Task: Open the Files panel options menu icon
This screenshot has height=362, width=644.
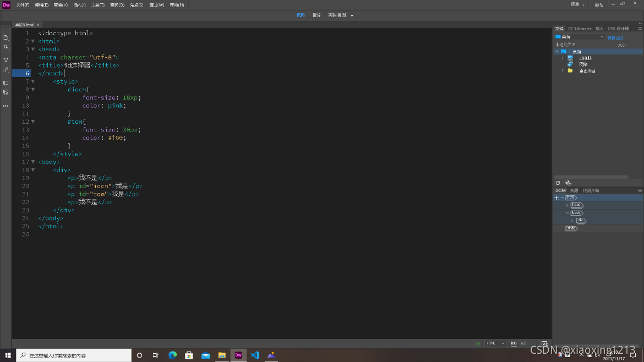Action: click(x=640, y=28)
